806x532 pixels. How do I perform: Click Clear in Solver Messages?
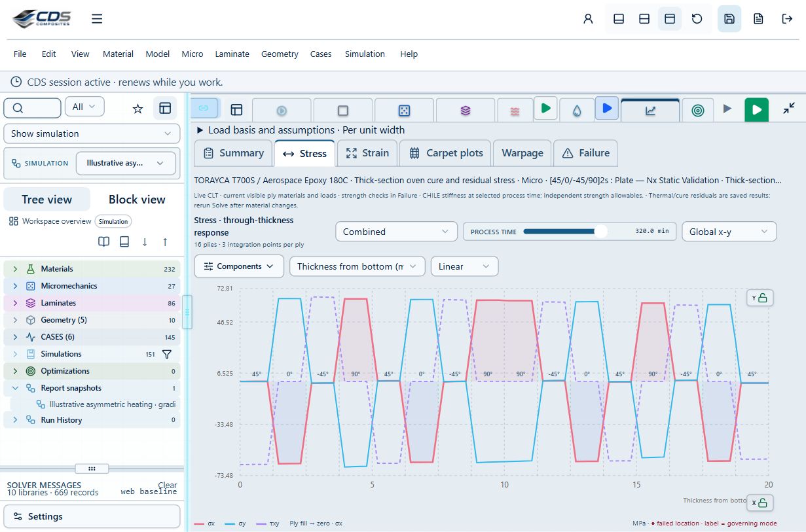pos(168,486)
